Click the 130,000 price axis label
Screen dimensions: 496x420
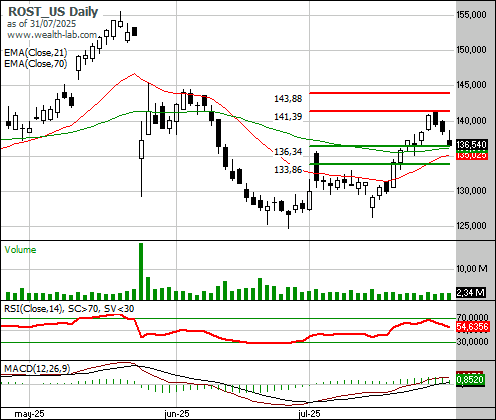coord(471,191)
